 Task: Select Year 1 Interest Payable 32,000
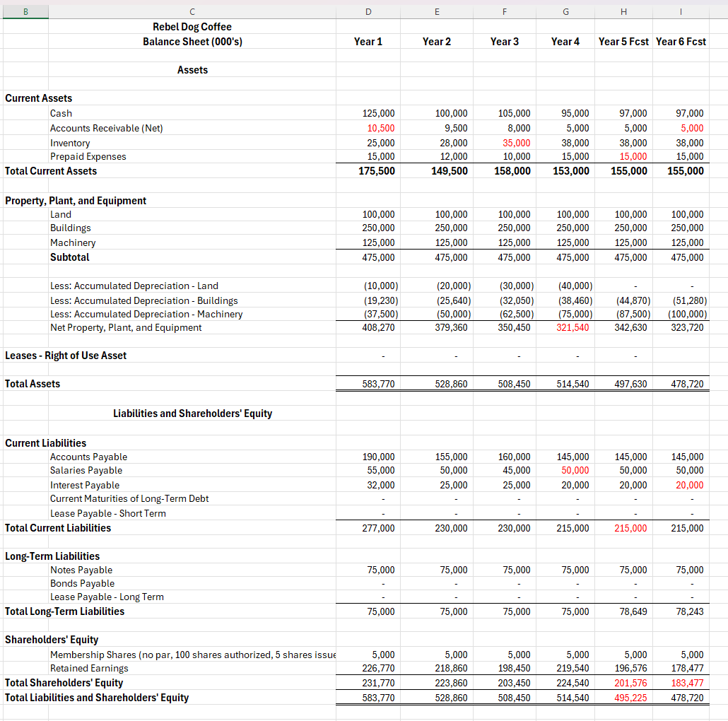[x=381, y=486]
